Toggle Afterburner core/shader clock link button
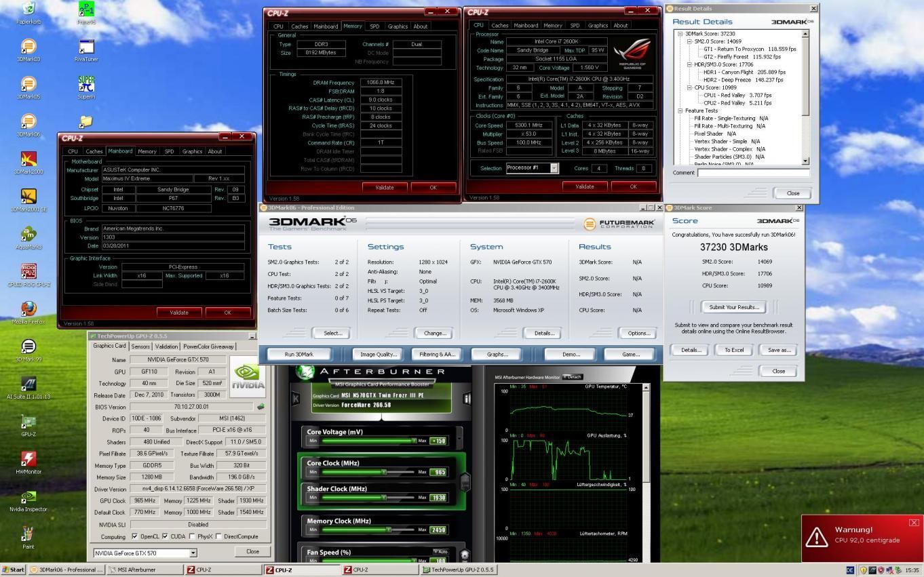This screenshot has width=924, height=577. (x=465, y=481)
